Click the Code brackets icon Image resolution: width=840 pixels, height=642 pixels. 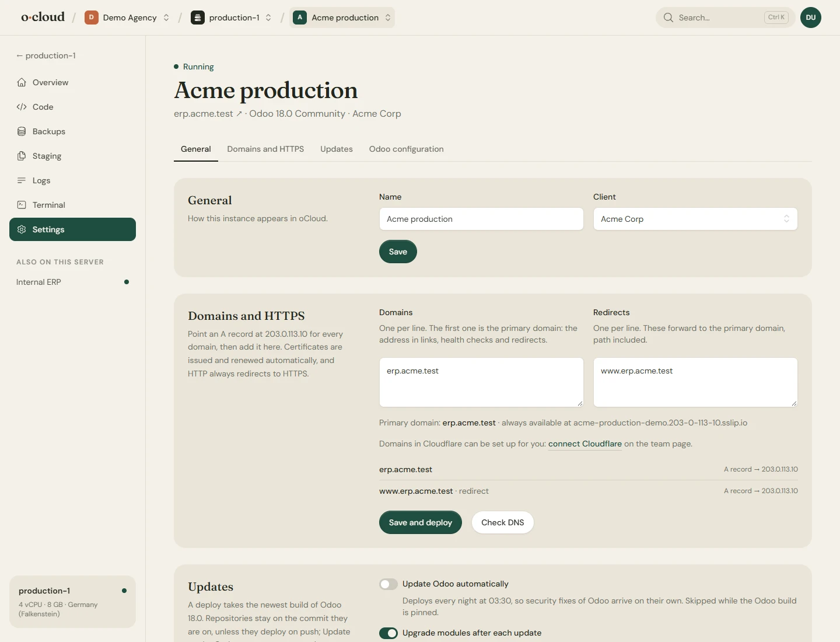pyautogui.click(x=22, y=107)
